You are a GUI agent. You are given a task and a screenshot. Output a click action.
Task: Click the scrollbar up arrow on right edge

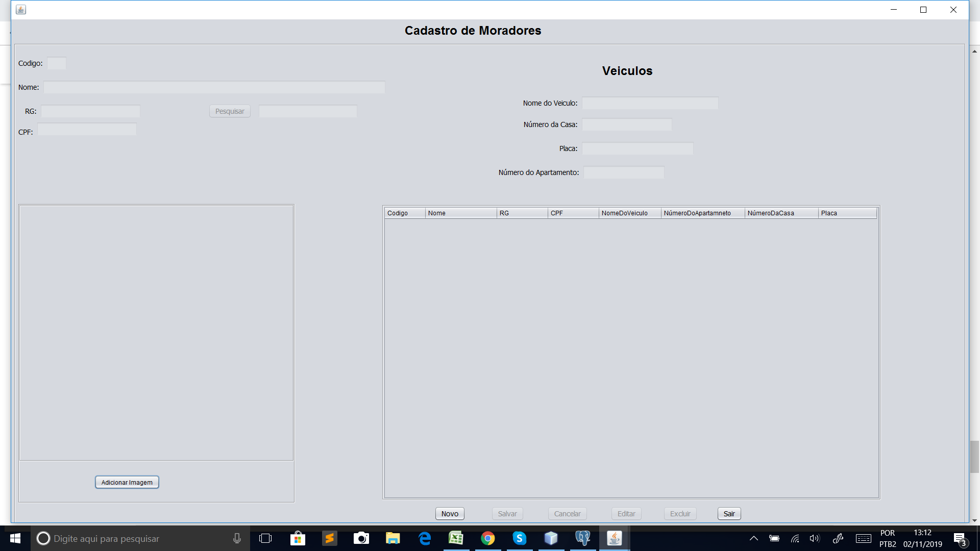pyautogui.click(x=974, y=51)
